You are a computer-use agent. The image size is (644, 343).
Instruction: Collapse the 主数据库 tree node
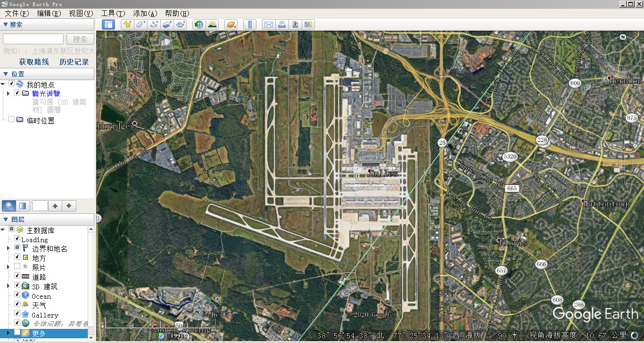(x=3, y=230)
